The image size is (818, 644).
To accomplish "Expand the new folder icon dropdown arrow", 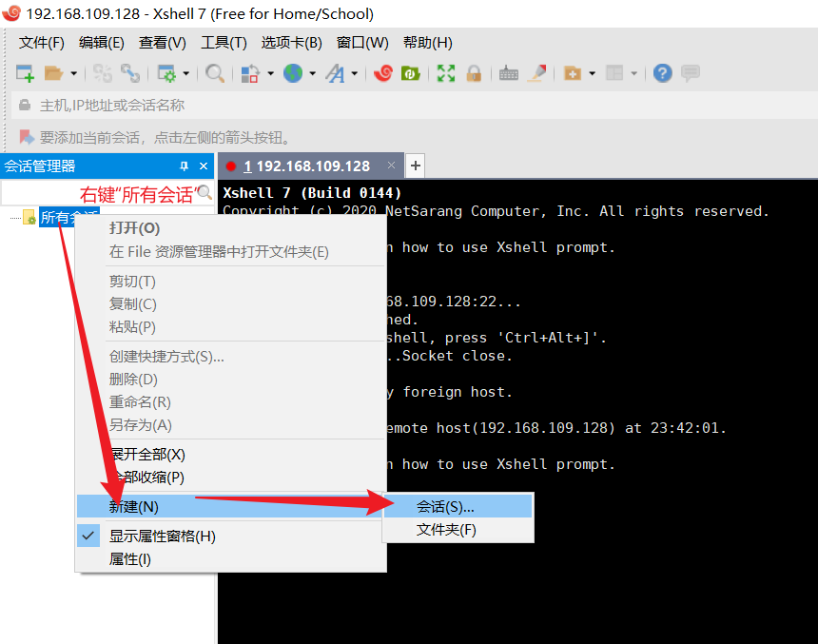I will [593, 73].
